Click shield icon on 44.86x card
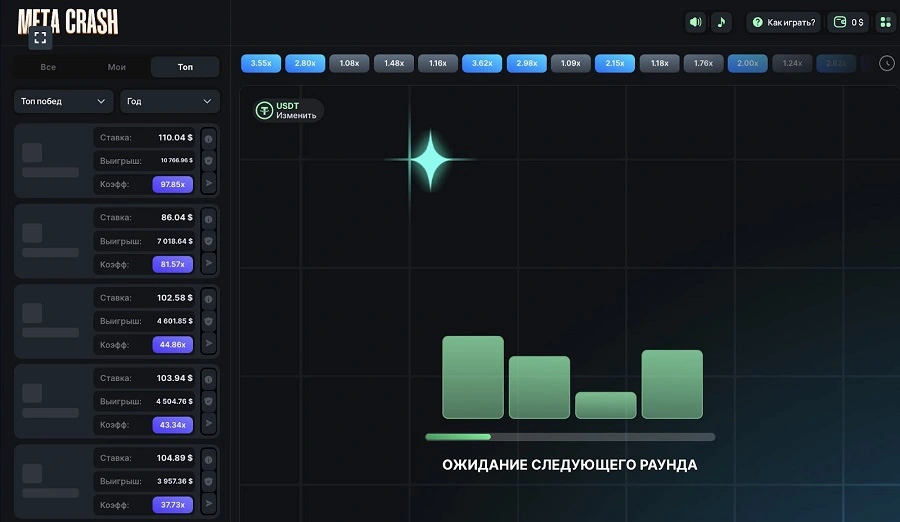This screenshot has height=522, width=900. click(x=208, y=321)
